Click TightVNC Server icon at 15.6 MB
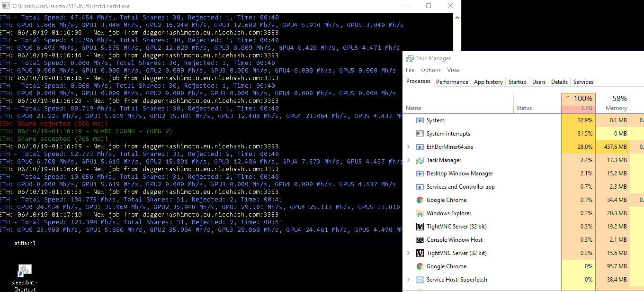 [420, 253]
